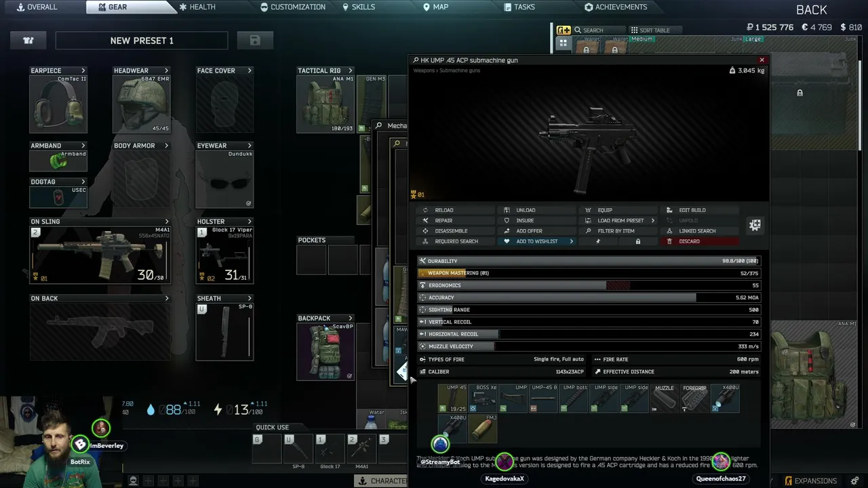Open the weapon modding gear icon
Screen dimensions: 868x488
click(x=755, y=225)
